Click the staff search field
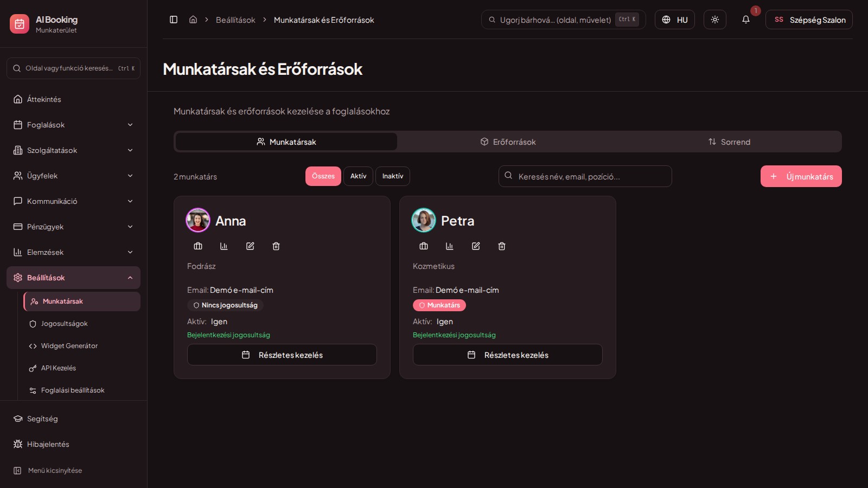Image resolution: width=868 pixels, height=488 pixels. click(585, 176)
